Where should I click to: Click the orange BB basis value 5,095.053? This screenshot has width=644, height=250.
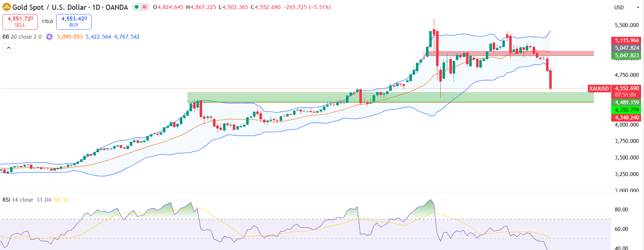click(x=70, y=37)
